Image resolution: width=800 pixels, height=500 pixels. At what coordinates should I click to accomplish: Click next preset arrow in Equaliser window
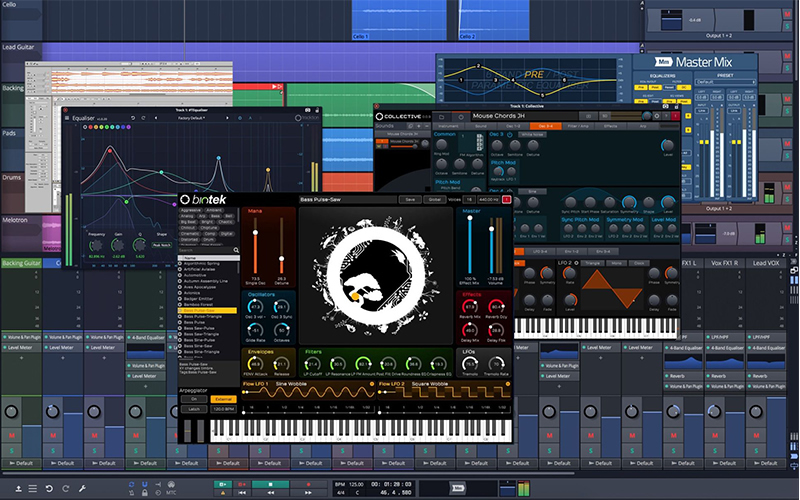228,118
